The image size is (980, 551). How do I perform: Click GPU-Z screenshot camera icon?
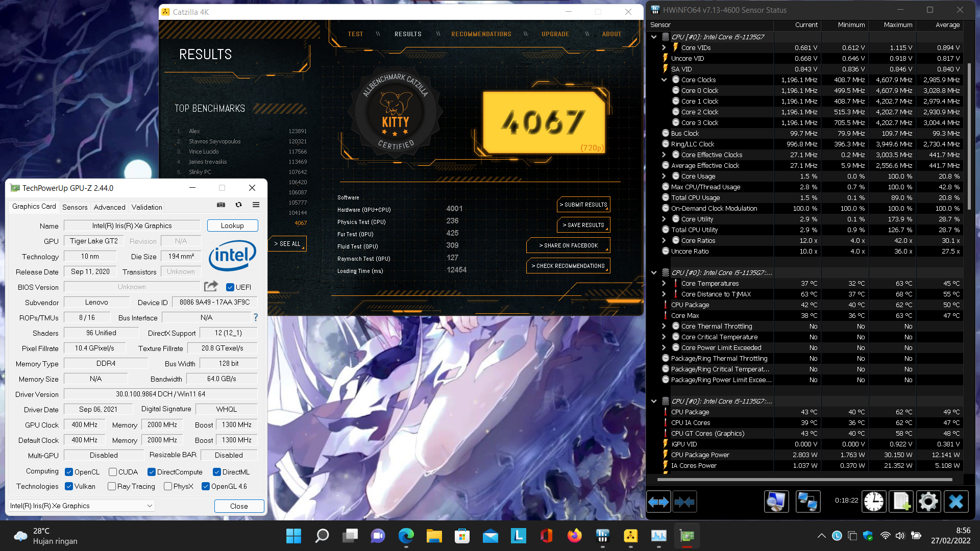click(221, 205)
